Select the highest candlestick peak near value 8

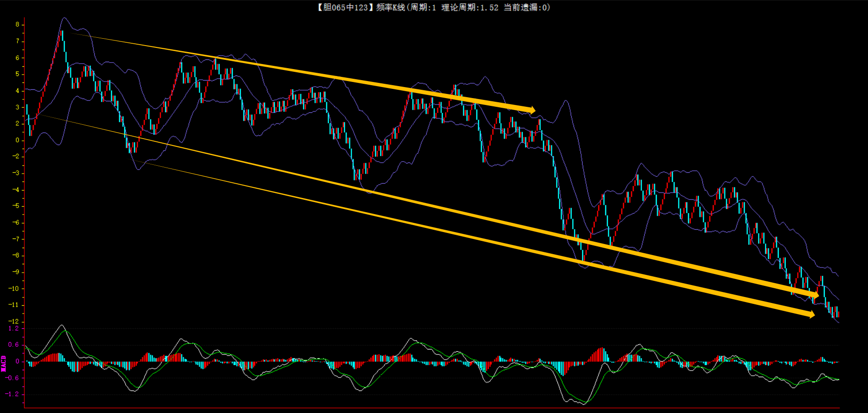(x=62, y=33)
